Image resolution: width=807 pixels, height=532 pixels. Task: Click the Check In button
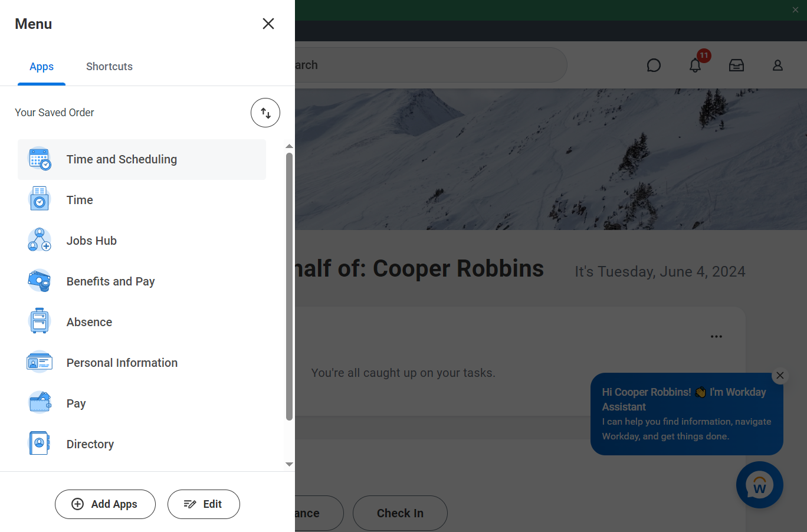click(x=400, y=513)
